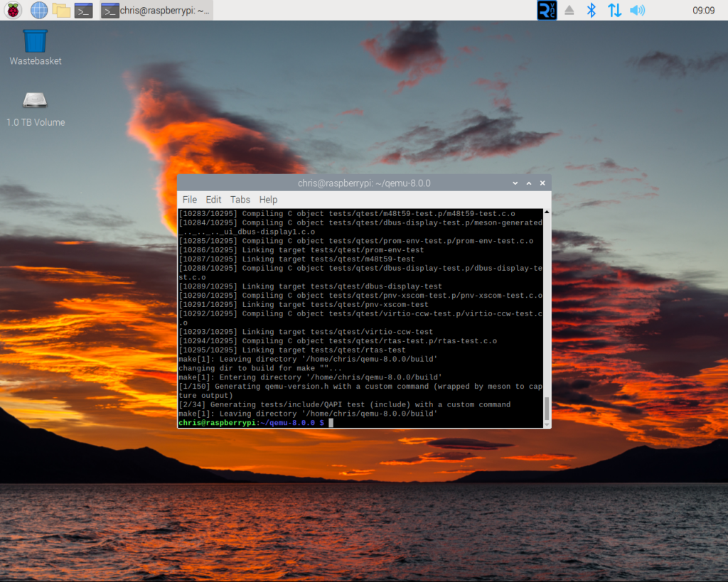Open the terminal Edit menu
The width and height of the screenshot is (728, 582).
tap(213, 200)
